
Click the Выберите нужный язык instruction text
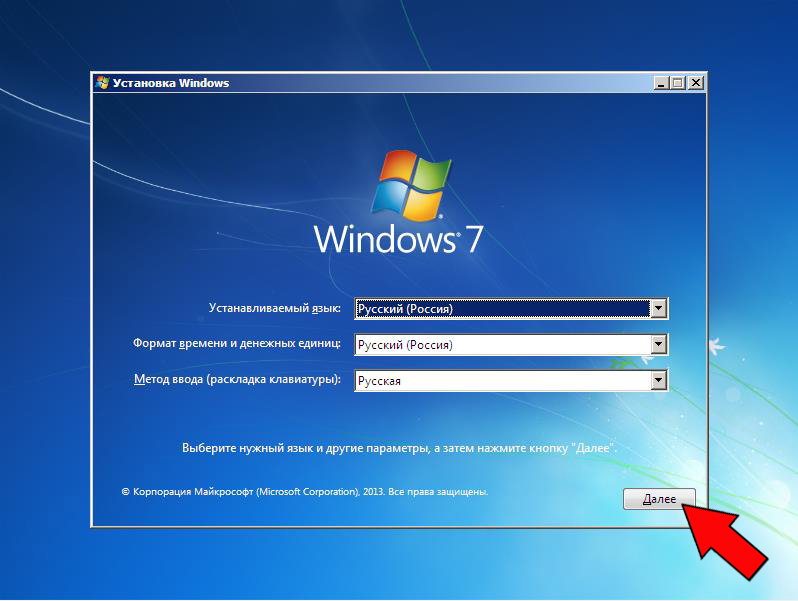coord(400,448)
